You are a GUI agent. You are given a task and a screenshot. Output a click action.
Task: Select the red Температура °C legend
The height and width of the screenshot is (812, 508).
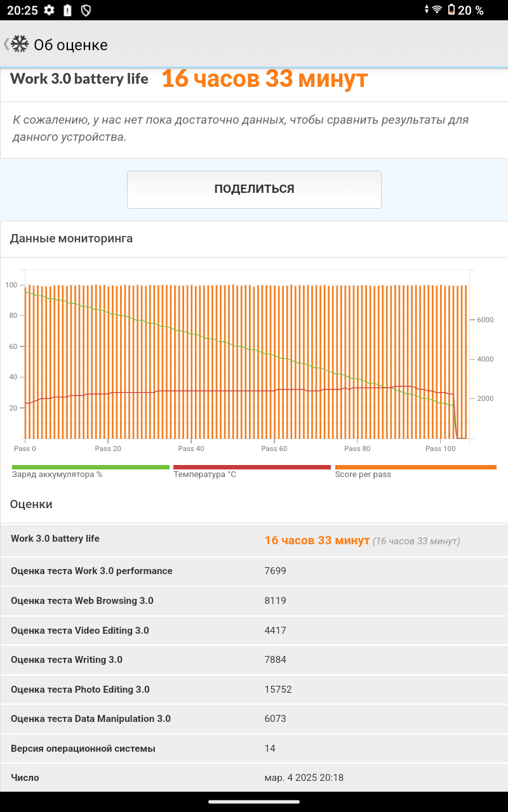point(251,471)
